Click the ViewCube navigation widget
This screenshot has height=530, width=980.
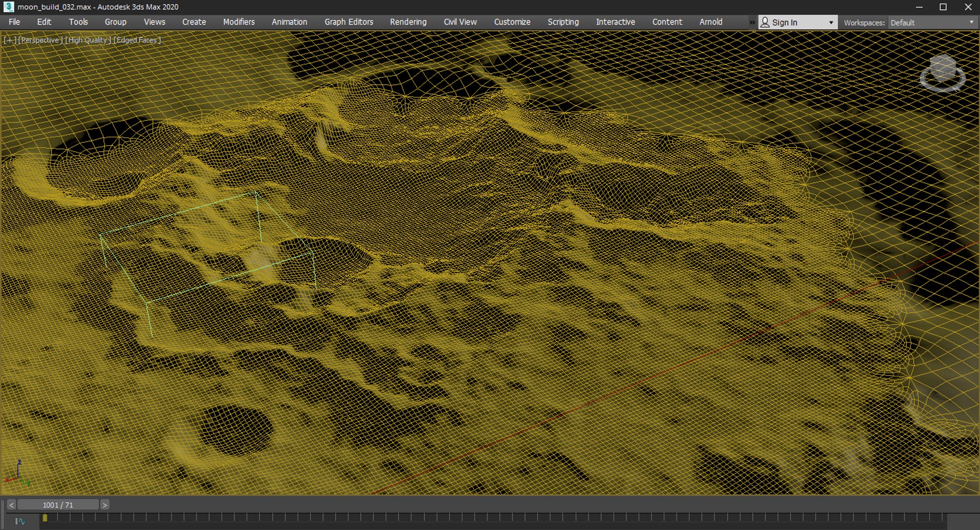(942, 73)
